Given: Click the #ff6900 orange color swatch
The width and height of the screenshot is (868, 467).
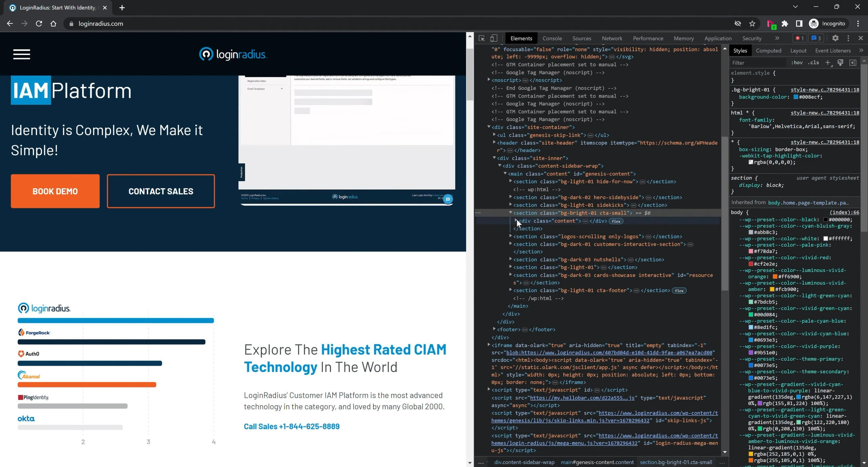Looking at the screenshot, I should coord(775,277).
